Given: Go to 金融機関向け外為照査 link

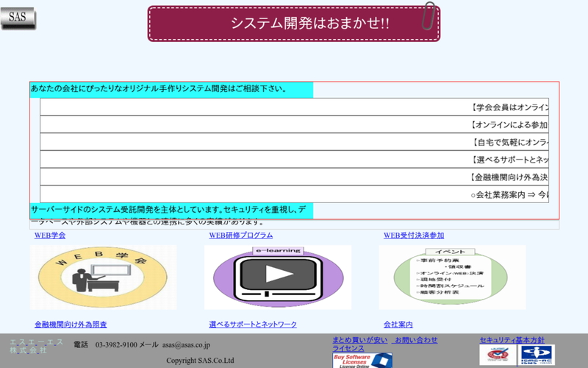Looking at the screenshot, I should [x=71, y=325].
